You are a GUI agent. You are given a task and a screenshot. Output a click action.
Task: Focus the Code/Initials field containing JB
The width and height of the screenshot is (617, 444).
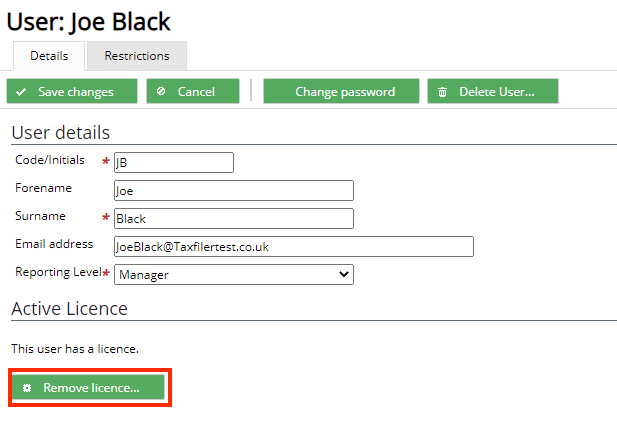tap(174, 163)
